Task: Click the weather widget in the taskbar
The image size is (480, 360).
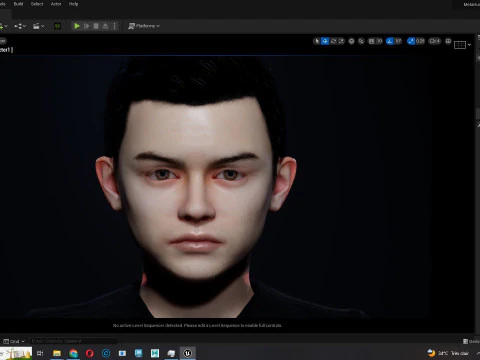Action: 448,353
